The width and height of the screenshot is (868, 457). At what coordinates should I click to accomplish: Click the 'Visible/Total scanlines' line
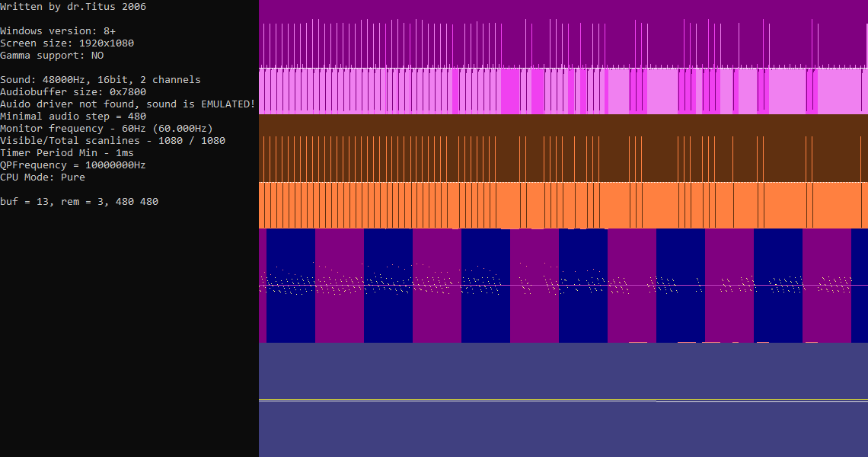[x=113, y=141]
